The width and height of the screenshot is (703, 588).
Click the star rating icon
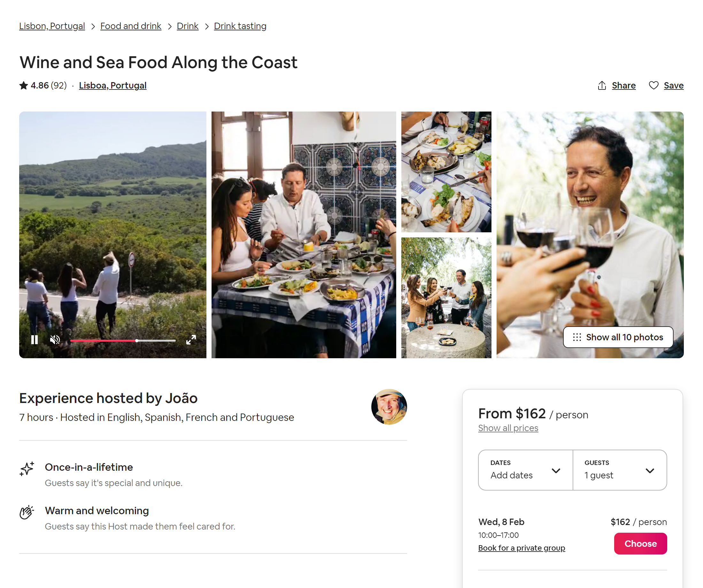[x=23, y=85]
